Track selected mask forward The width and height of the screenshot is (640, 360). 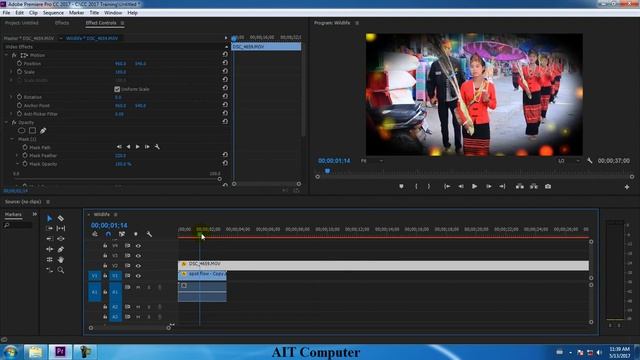tap(138, 147)
